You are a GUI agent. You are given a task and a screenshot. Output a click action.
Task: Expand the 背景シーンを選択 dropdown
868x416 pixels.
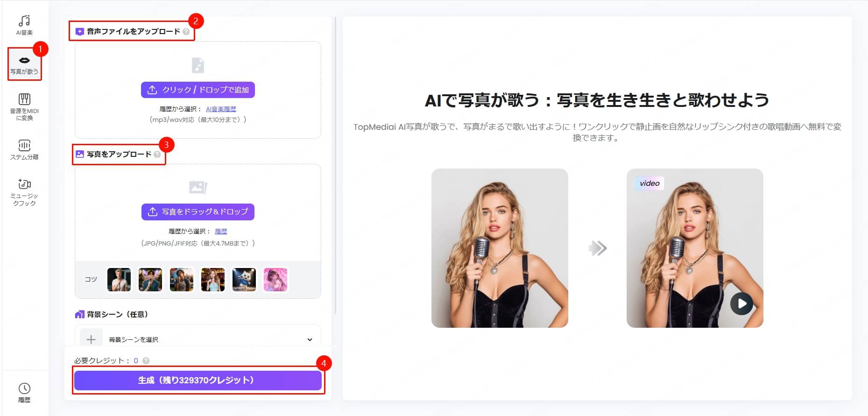(198, 339)
